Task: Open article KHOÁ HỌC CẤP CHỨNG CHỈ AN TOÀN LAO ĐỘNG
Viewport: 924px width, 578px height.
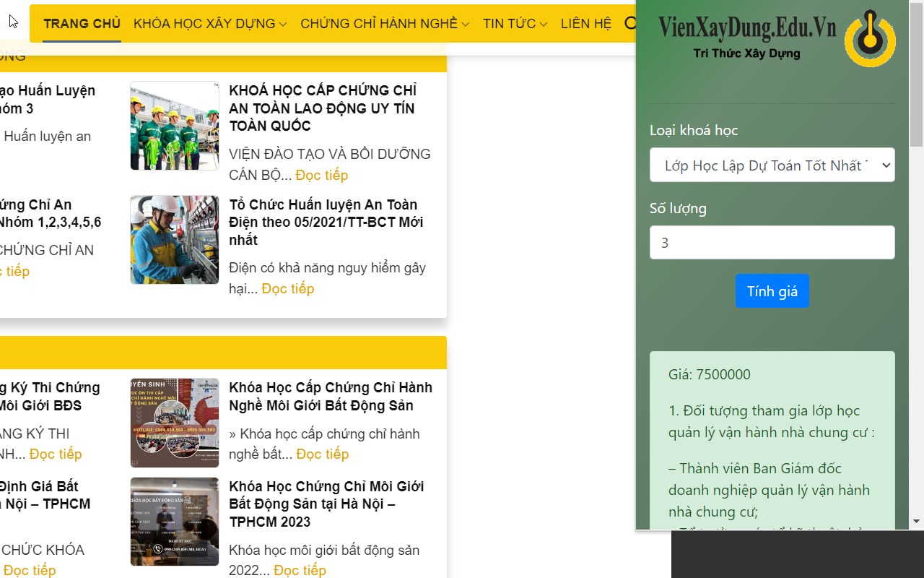Action: pyautogui.click(x=323, y=108)
